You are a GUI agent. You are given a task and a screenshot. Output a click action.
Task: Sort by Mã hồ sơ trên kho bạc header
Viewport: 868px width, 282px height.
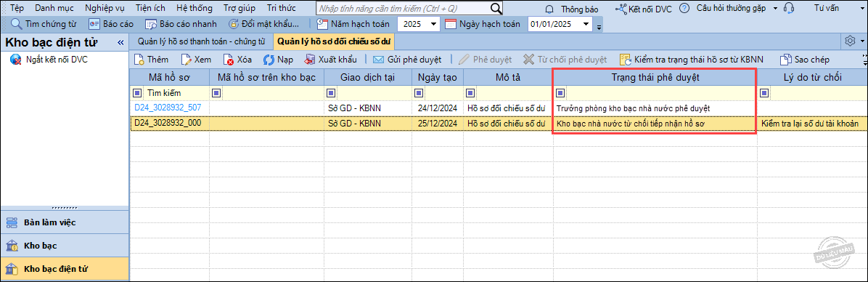(x=267, y=78)
